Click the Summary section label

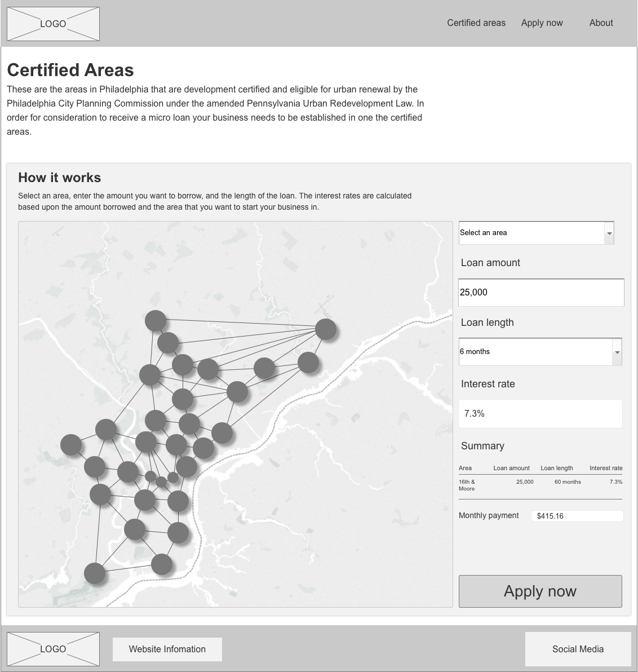482,446
